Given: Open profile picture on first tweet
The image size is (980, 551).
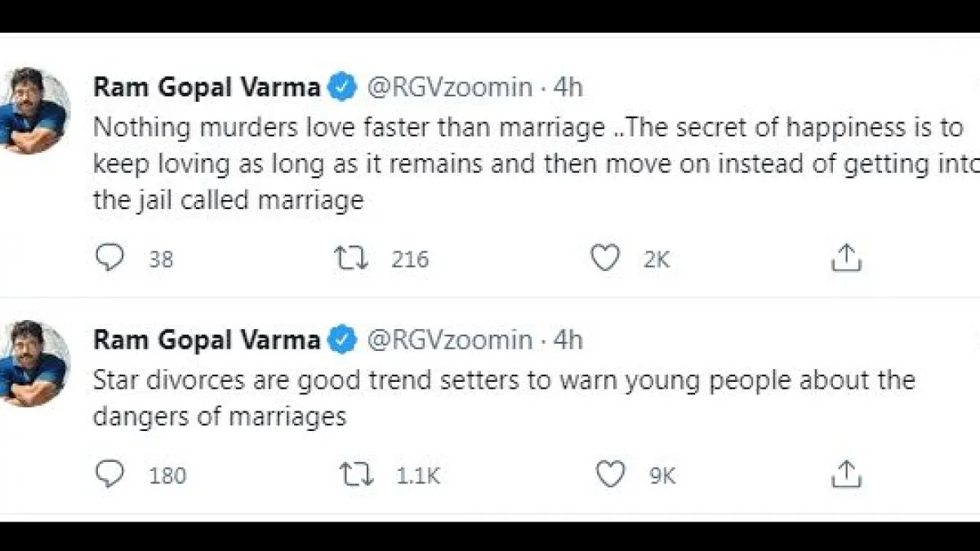Looking at the screenshot, I should [x=33, y=109].
